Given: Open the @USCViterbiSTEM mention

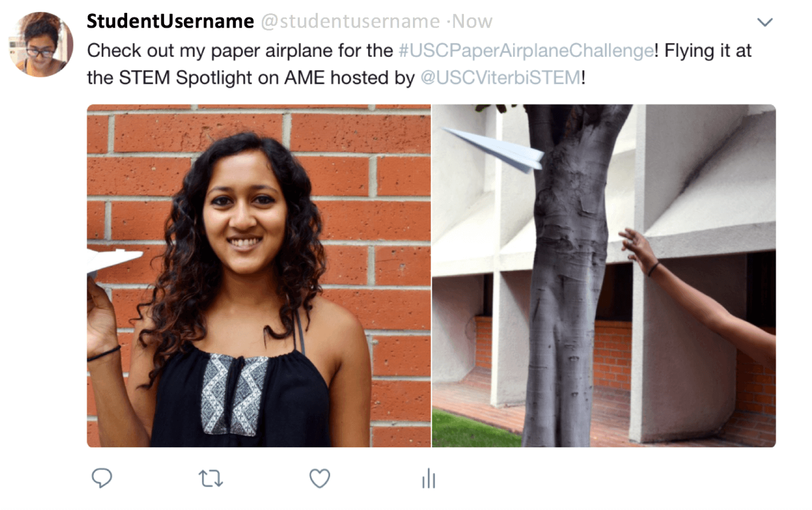Looking at the screenshot, I should 500,78.
